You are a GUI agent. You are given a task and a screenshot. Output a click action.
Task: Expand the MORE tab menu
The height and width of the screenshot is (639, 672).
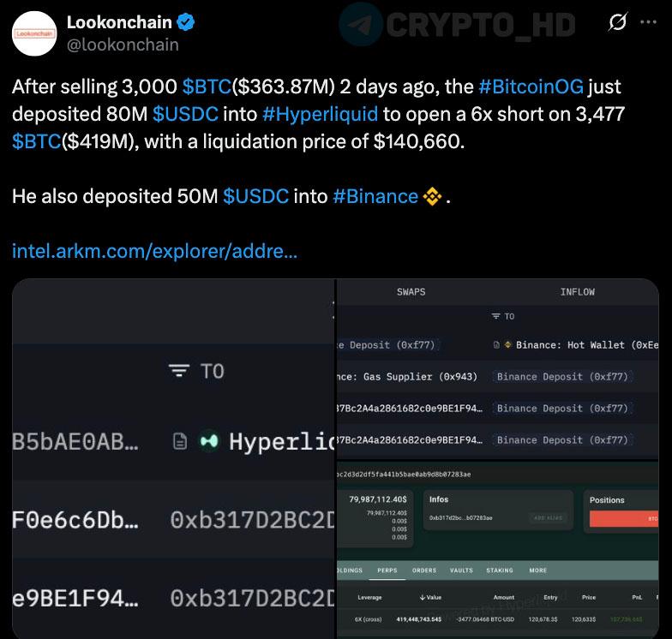click(x=538, y=570)
